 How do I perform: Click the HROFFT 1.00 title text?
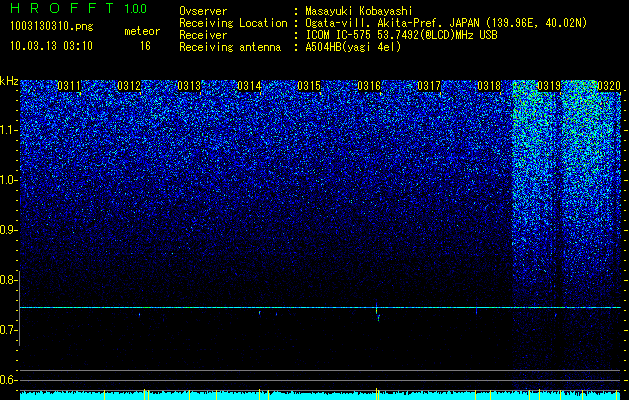point(79,8)
